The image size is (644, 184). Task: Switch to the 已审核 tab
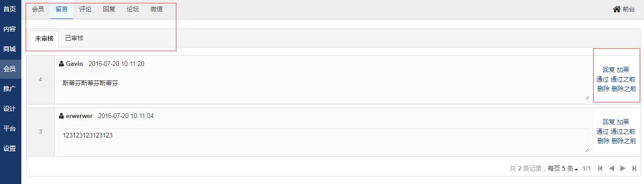[74, 38]
